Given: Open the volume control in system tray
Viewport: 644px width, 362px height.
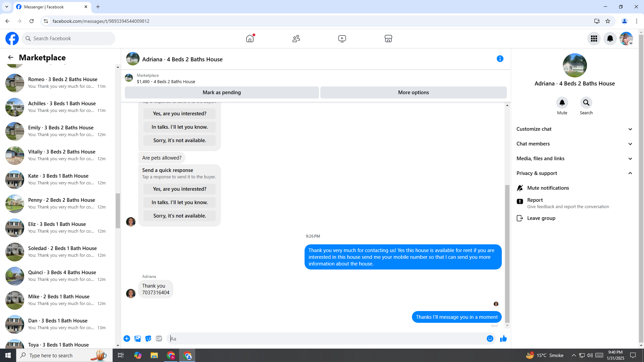Looking at the screenshot, I should [590, 355].
